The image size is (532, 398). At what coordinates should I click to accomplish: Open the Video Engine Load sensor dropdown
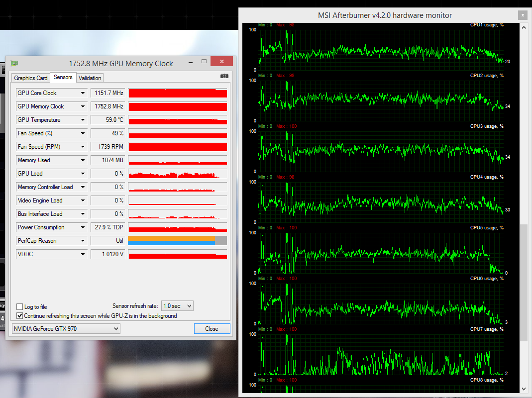[x=83, y=200]
